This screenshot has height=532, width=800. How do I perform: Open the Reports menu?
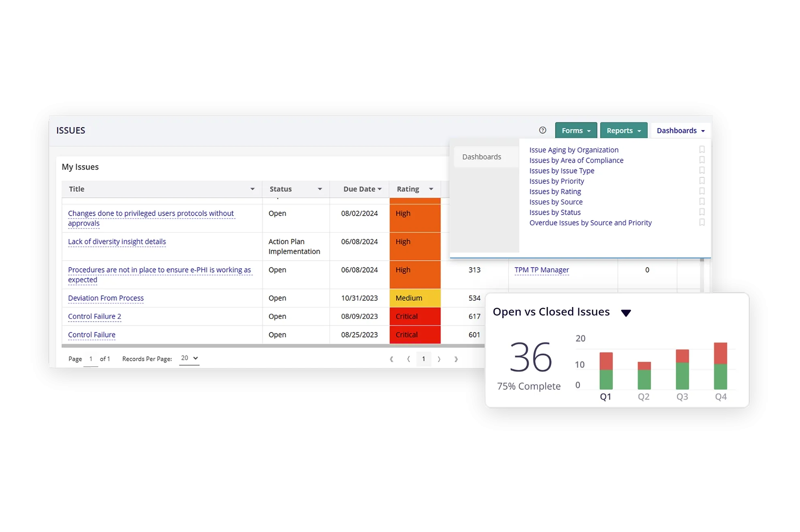pos(623,130)
